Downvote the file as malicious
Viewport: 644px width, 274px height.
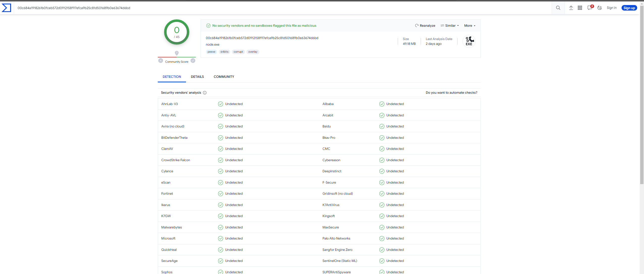click(x=161, y=61)
